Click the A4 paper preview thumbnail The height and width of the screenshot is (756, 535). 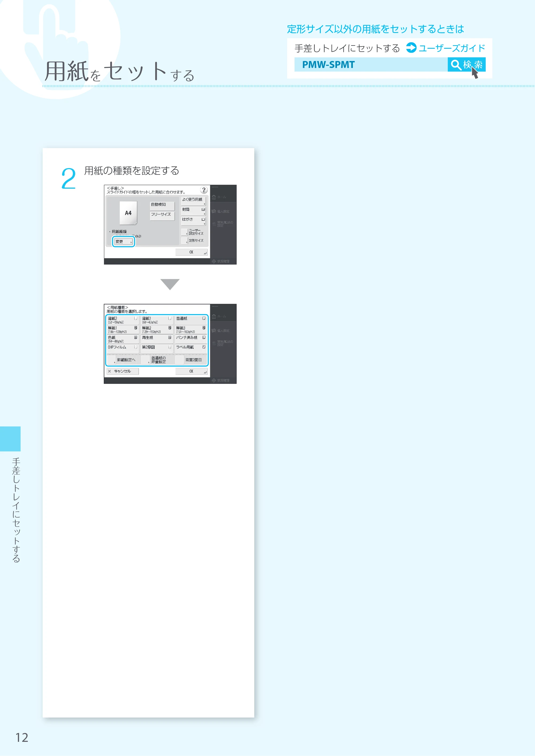(x=128, y=213)
